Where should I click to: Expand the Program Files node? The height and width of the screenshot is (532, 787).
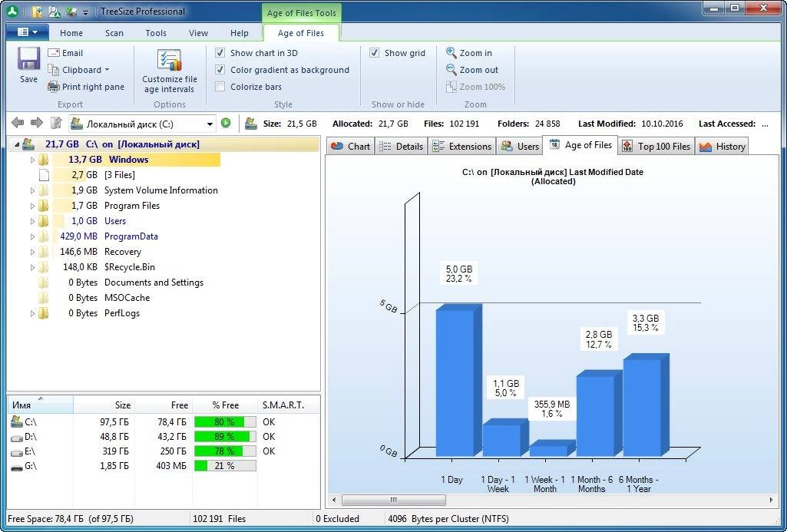click(x=32, y=206)
